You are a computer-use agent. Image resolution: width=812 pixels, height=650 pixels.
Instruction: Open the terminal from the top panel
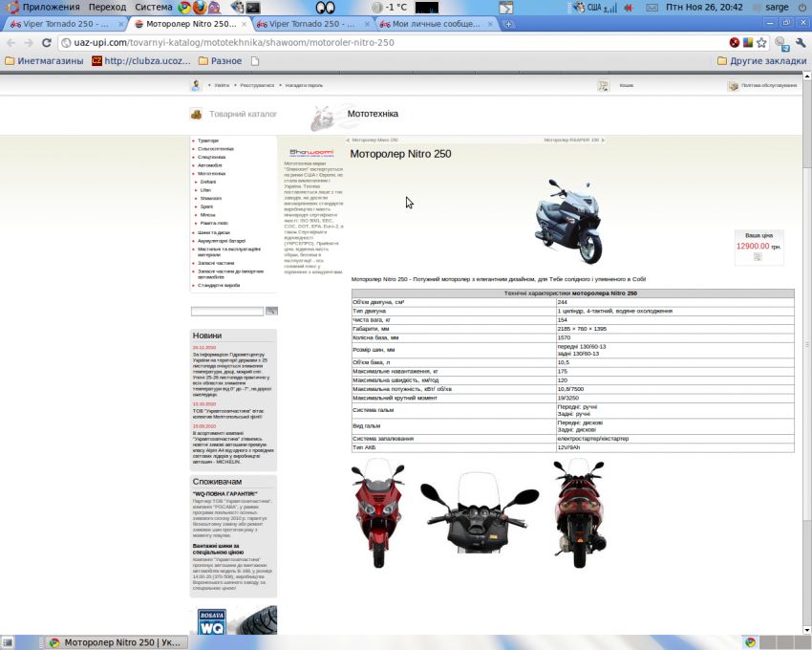[253, 8]
